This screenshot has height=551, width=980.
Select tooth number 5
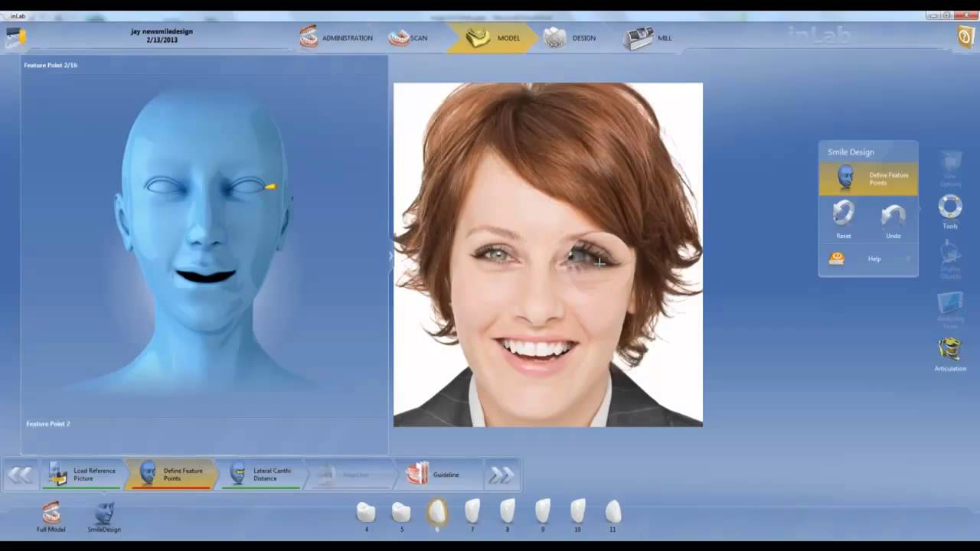[401, 516]
